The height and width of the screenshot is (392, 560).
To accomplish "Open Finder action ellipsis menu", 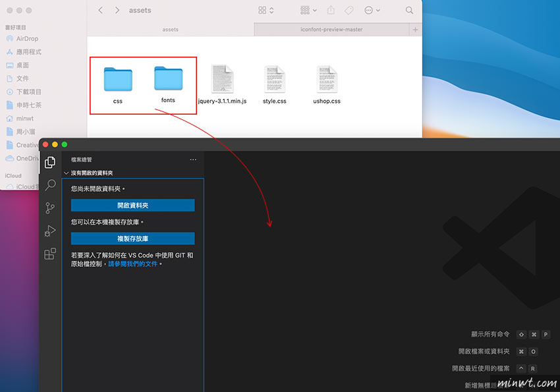I will [x=372, y=11].
